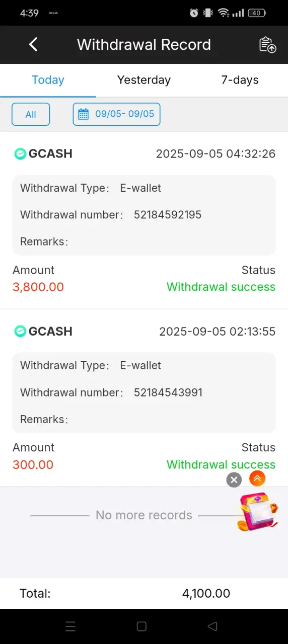The width and height of the screenshot is (288, 644).
Task: Open the export record clipboard icon
Action: 267,45
